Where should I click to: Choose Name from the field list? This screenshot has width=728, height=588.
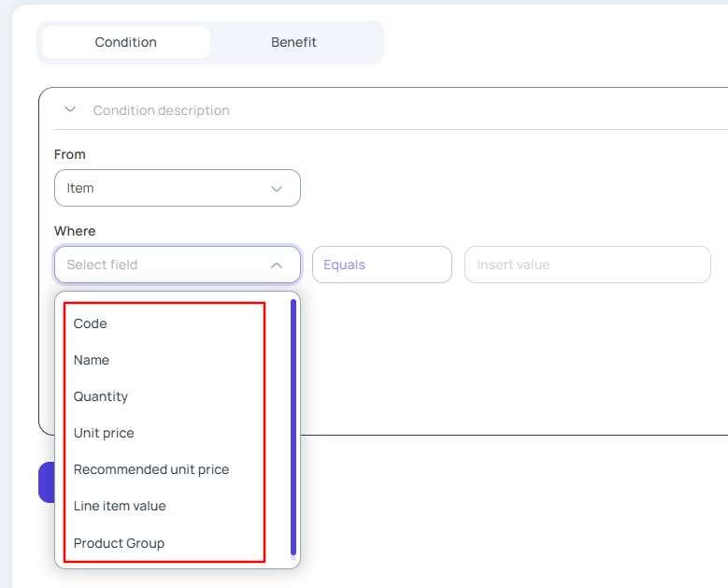tap(92, 360)
